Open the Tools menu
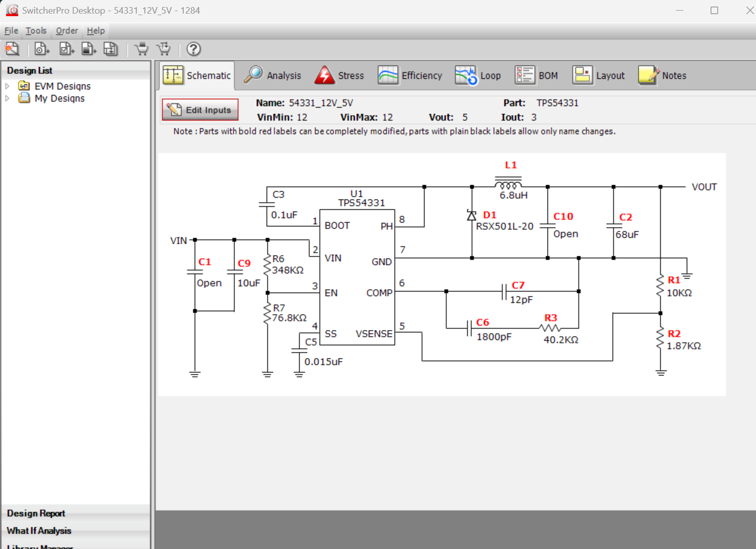This screenshot has width=756, height=549. (36, 31)
